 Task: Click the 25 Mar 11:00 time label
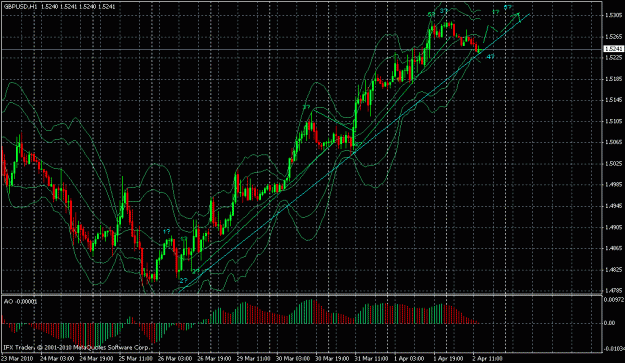point(136,358)
